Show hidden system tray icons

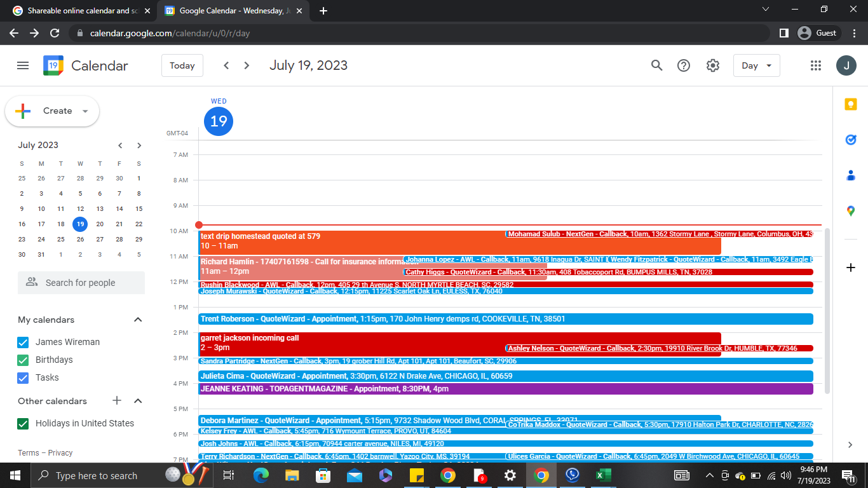tap(710, 475)
